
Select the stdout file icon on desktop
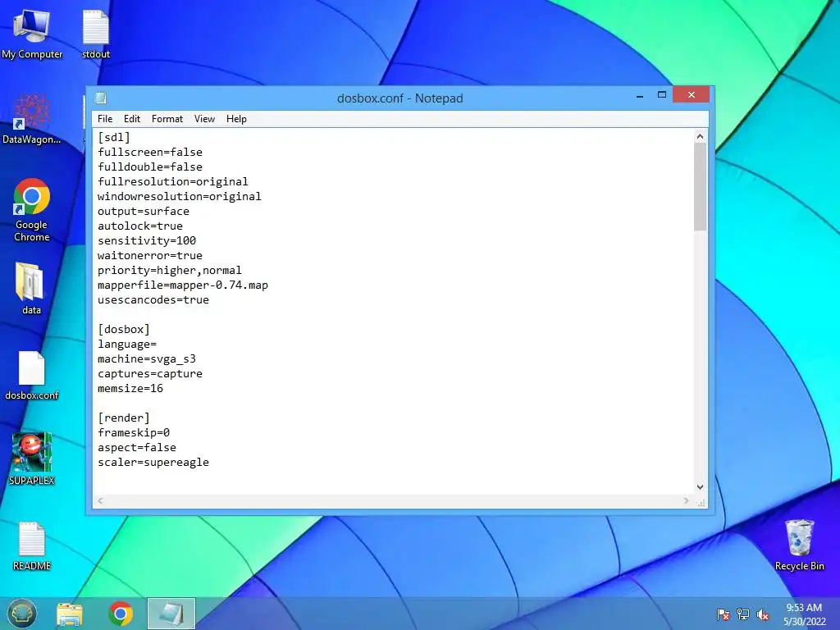point(96,34)
